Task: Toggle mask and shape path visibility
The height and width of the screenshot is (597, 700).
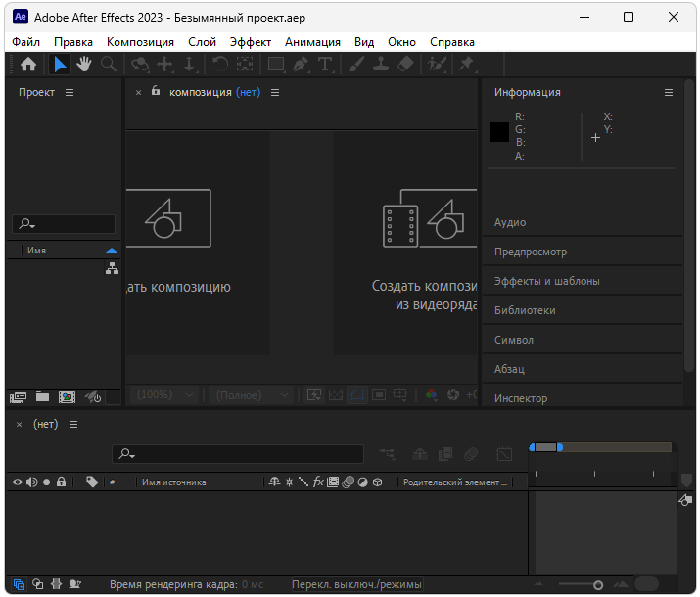Action: pyautogui.click(x=357, y=394)
